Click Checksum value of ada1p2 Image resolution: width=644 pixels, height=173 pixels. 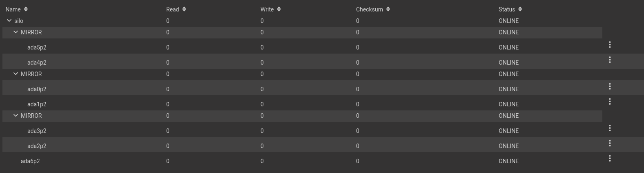[358, 104]
